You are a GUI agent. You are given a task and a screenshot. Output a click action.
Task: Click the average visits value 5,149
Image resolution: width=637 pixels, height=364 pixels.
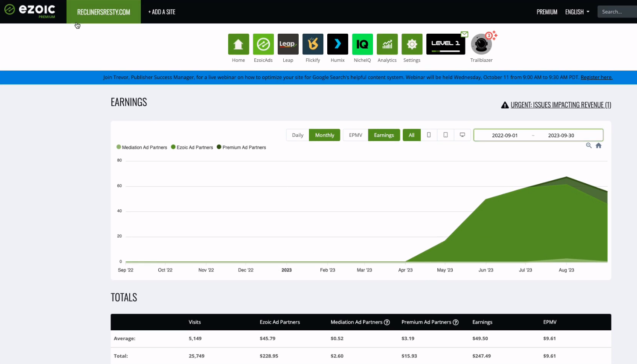[x=195, y=338]
